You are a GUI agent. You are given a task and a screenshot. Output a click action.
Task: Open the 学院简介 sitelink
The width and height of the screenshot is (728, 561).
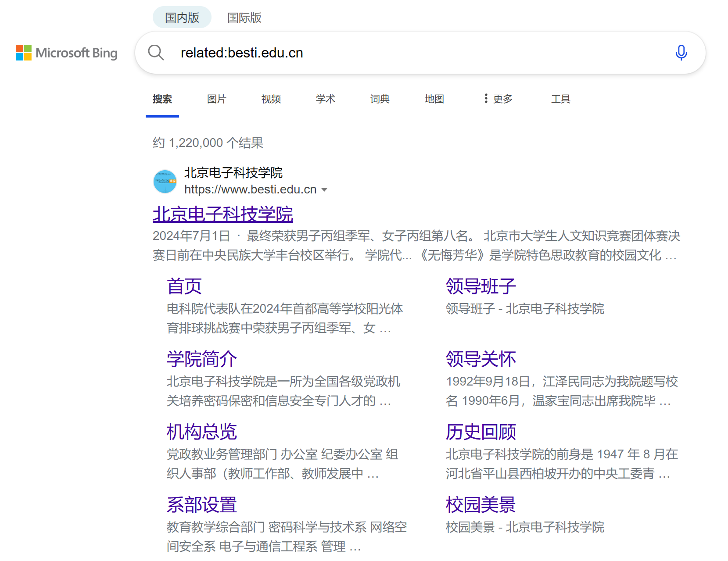pos(202,359)
